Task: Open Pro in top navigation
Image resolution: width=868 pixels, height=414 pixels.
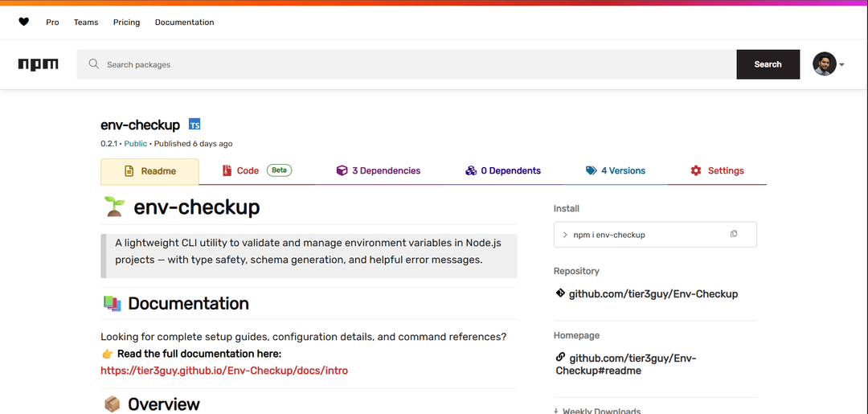Action: [52, 23]
